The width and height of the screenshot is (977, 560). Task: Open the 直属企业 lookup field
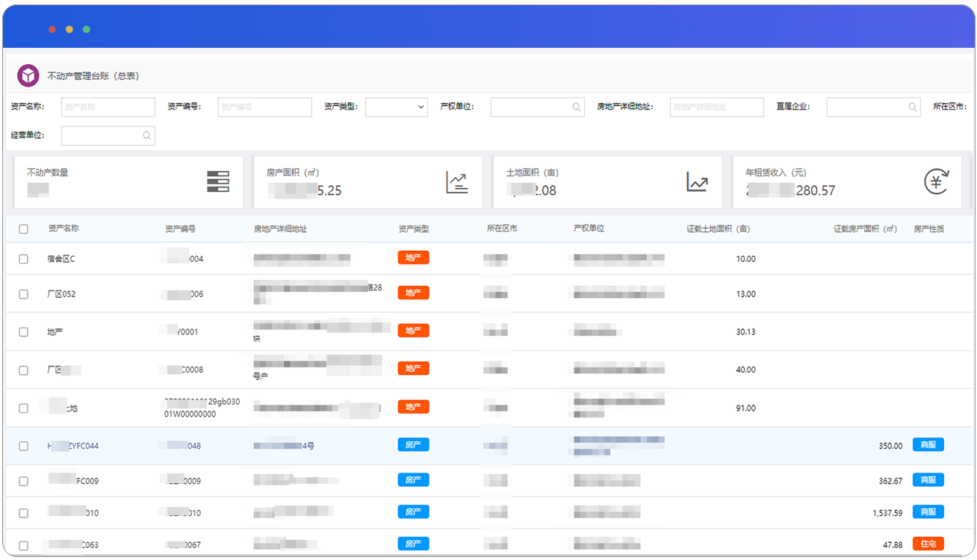pos(866,108)
